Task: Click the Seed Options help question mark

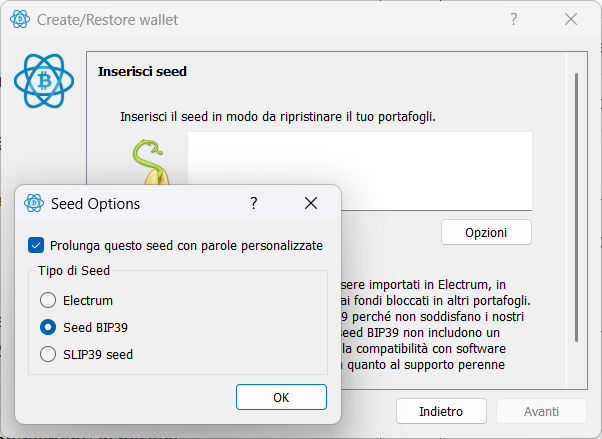Action: click(254, 203)
